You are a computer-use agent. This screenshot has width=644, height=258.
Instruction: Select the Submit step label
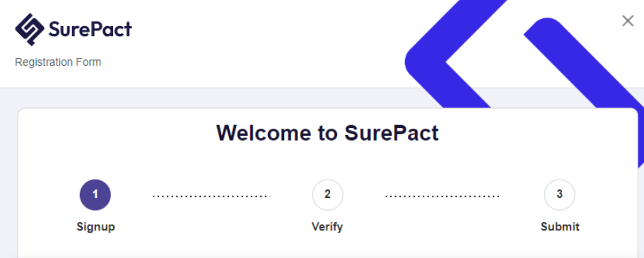560,227
